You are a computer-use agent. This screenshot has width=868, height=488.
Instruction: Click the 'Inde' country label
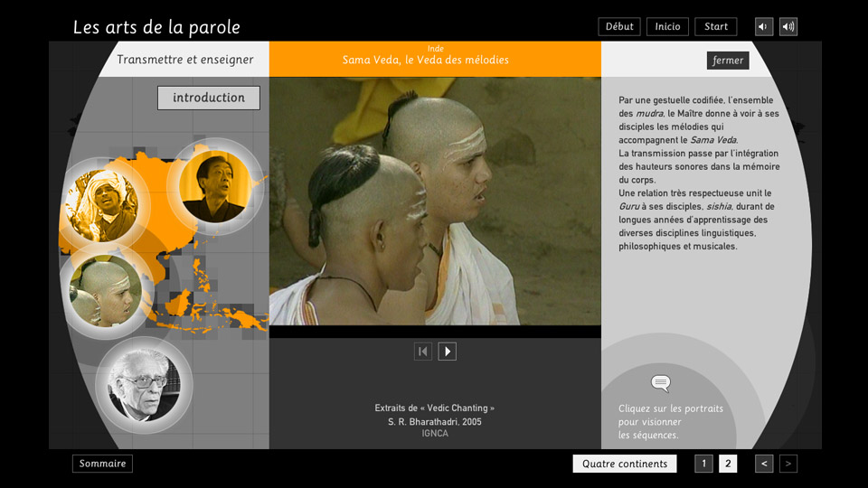tap(436, 49)
